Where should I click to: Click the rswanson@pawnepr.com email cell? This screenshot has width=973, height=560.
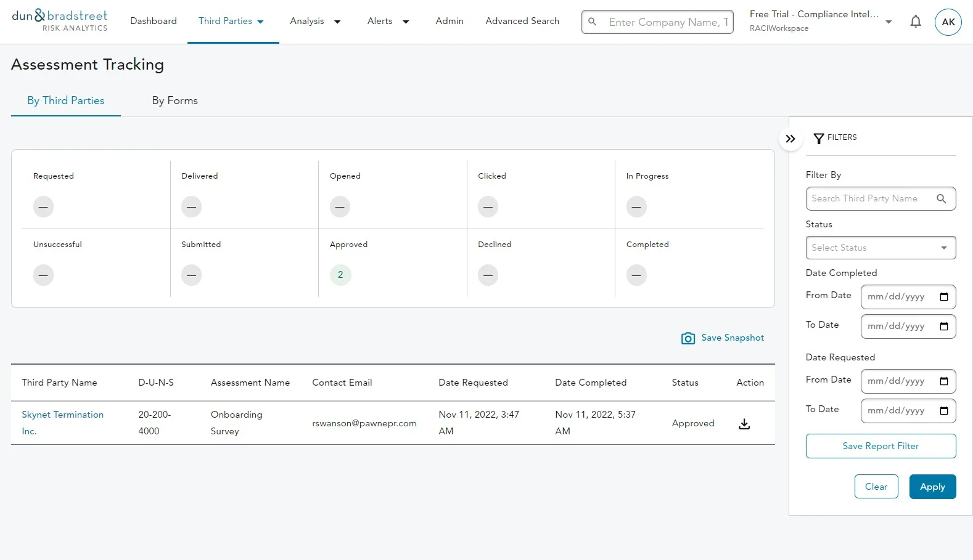tap(364, 423)
